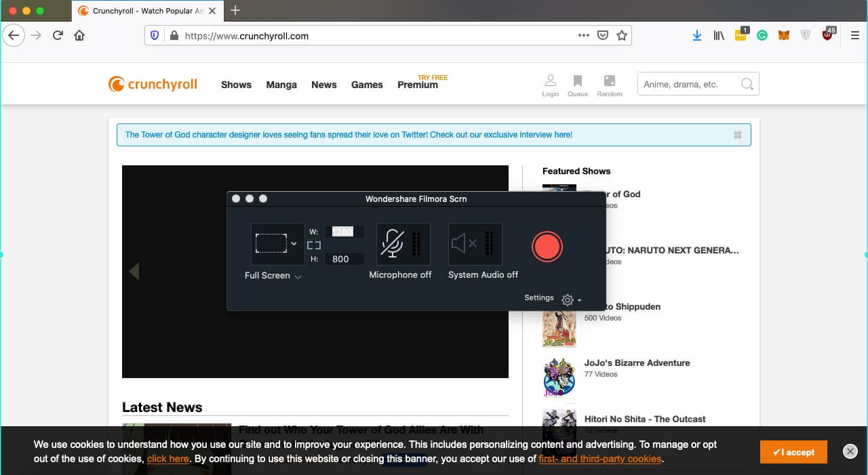
Task: Open the Tower of God interview announcement
Action: tap(349, 135)
